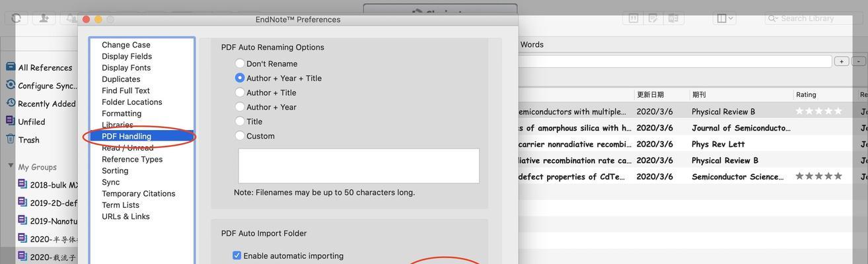The width and height of the screenshot is (868, 264).
Task: Select Read / Unread preferences
Action: point(127,148)
